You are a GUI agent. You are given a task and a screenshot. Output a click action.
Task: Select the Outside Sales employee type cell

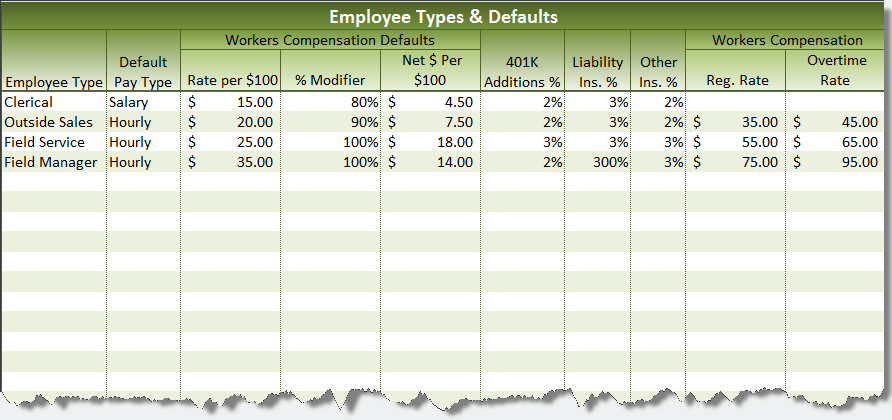click(x=53, y=122)
